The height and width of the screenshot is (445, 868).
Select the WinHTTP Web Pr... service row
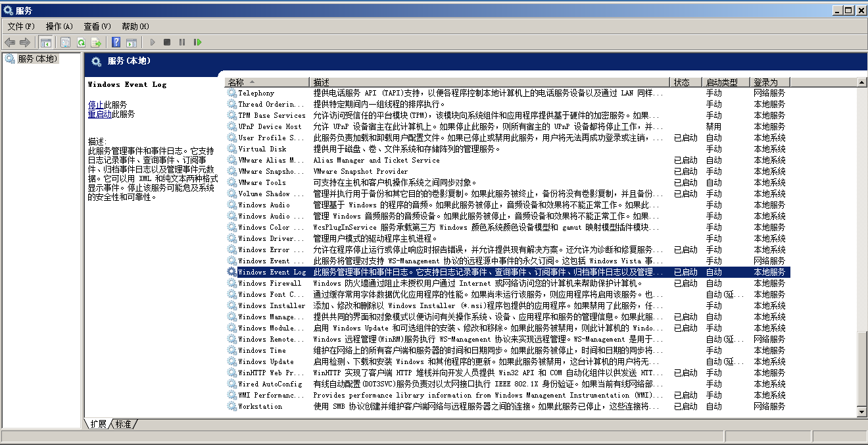click(508, 373)
